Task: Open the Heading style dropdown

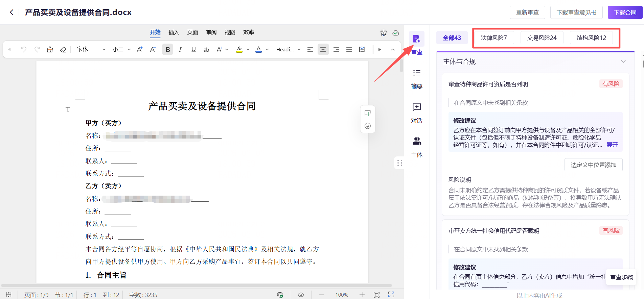Action: 288,50
